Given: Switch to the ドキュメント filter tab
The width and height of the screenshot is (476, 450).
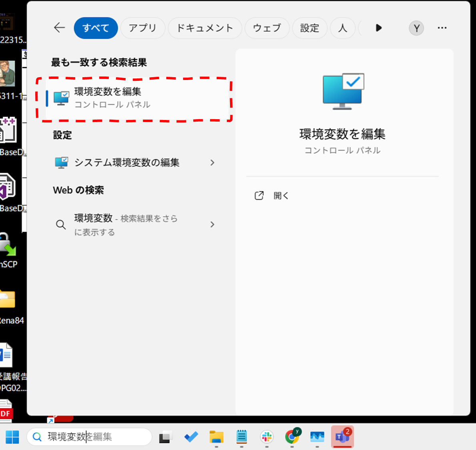Looking at the screenshot, I should click(x=205, y=28).
